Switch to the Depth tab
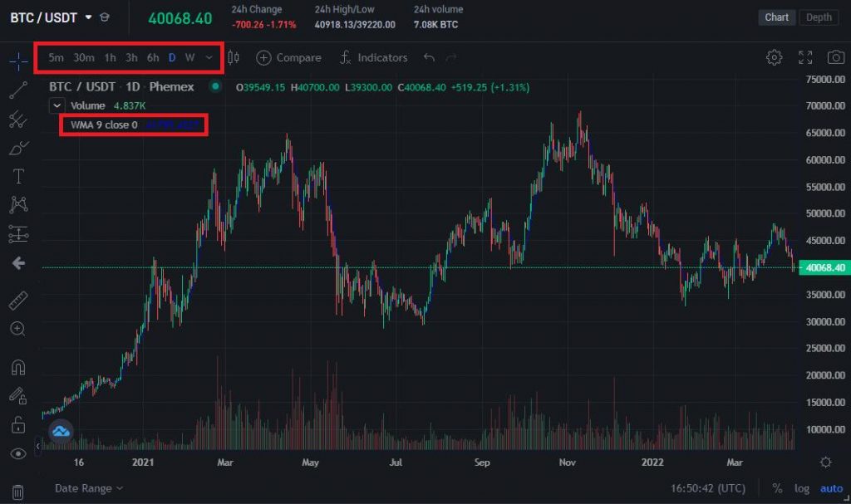 pos(819,17)
